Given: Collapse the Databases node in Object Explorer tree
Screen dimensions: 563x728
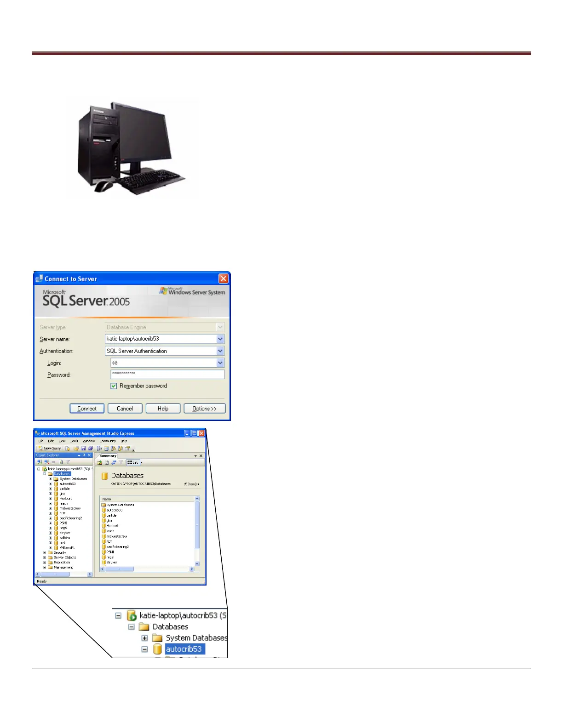Looking at the screenshot, I should (x=45, y=474).
